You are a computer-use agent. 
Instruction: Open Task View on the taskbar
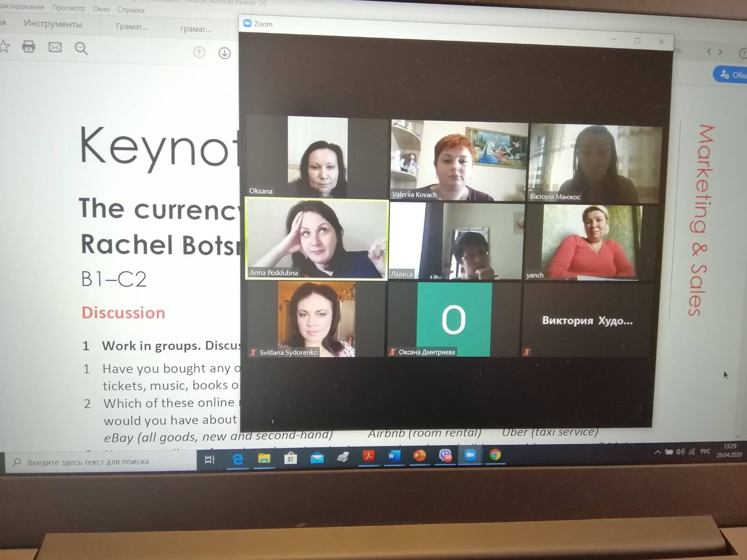coord(210,460)
